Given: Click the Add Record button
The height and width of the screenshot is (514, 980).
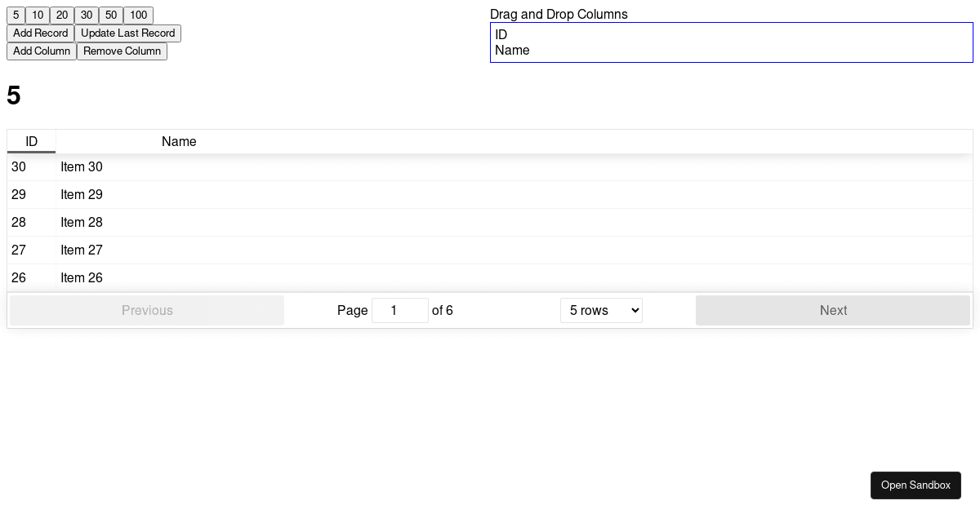Looking at the screenshot, I should pos(40,33).
